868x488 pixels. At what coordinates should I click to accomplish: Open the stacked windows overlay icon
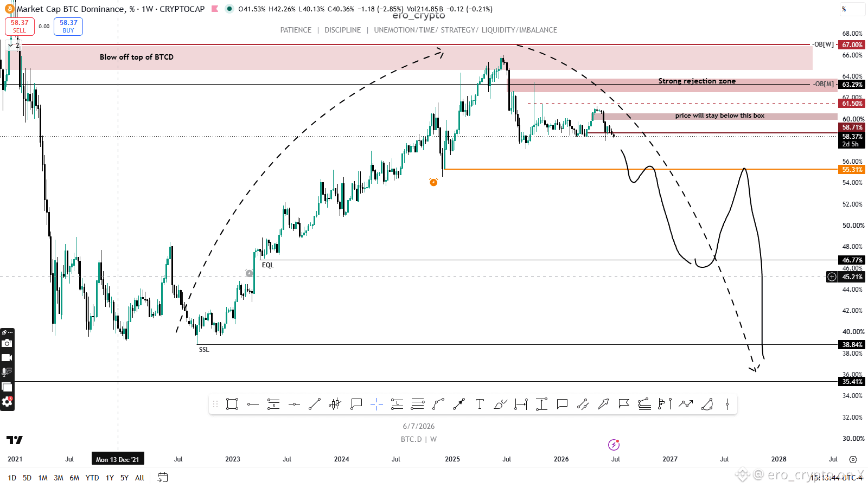click(x=7, y=387)
